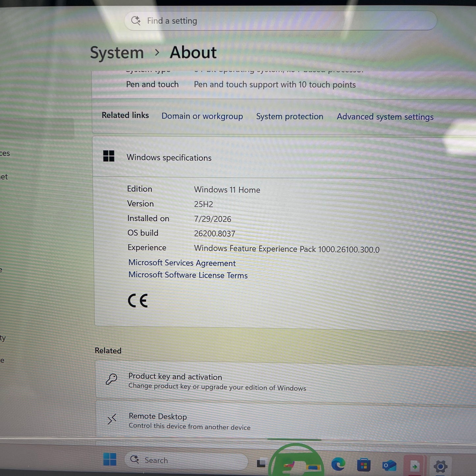Click the Pen and touch support value
The image size is (476, 476).
275,85
